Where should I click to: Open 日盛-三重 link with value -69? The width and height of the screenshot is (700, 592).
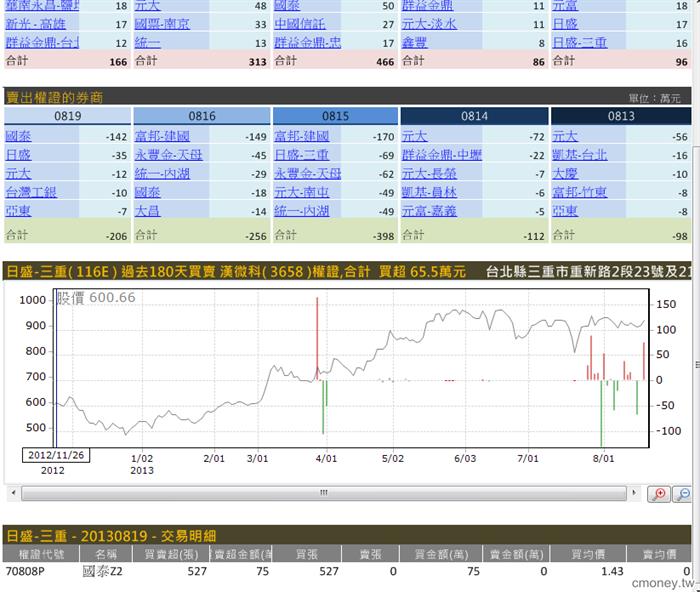pyautogui.click(x=302, y=155)
